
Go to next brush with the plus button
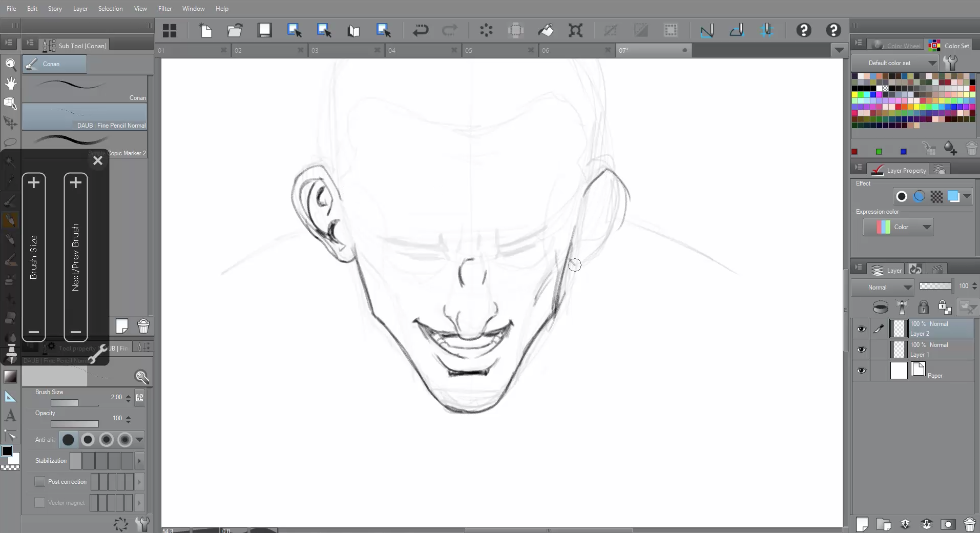pyautogui.click(x=76, y=182)
